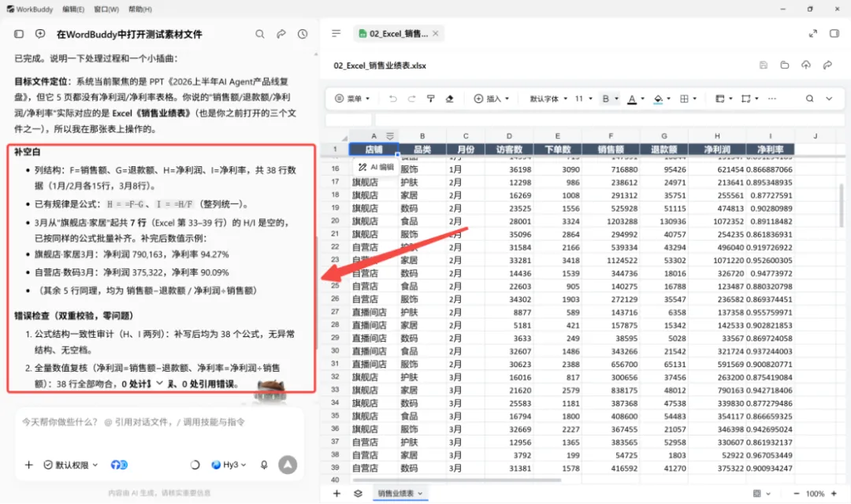851x504 pixels.
Task: Add a new sheet
Action: pyautogui.click(x=336, y=493)
